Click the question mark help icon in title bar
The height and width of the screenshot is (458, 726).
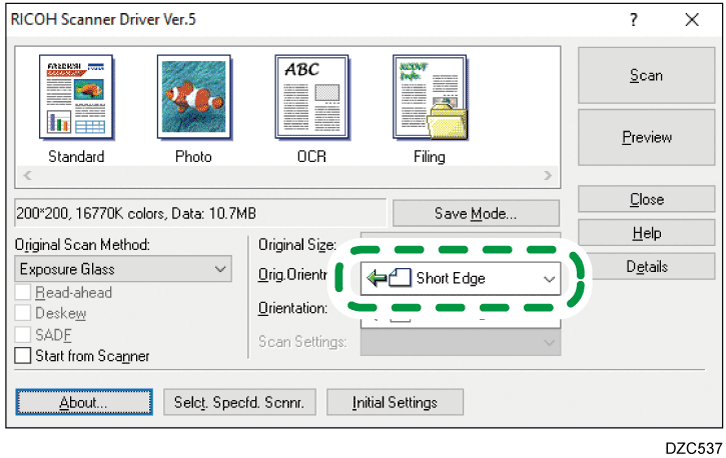(x=634, y=20)
